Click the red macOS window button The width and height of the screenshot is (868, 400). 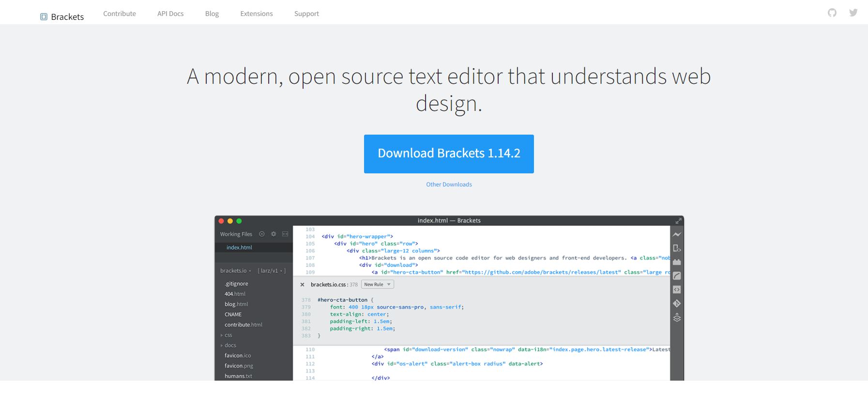coord(221,221)
